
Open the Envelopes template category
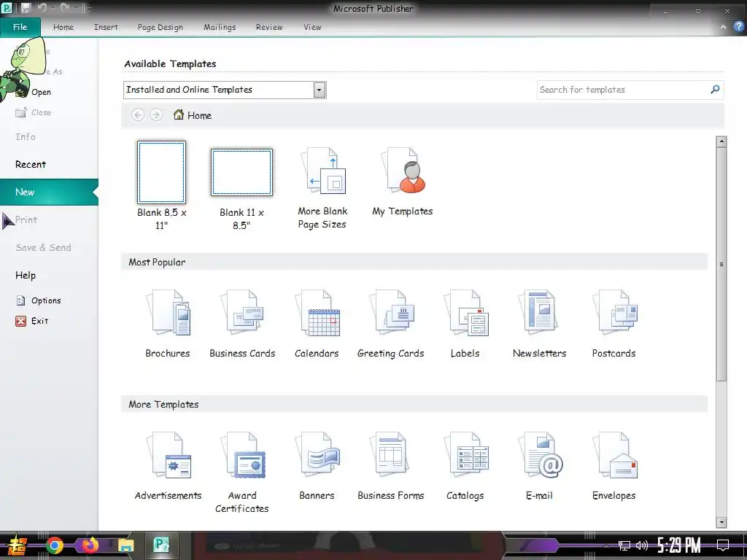[614, 466]
